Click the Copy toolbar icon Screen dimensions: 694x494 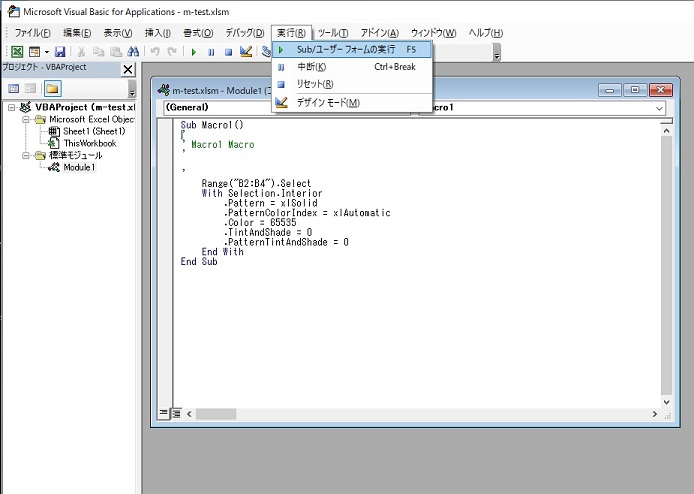tap(98, 52)
